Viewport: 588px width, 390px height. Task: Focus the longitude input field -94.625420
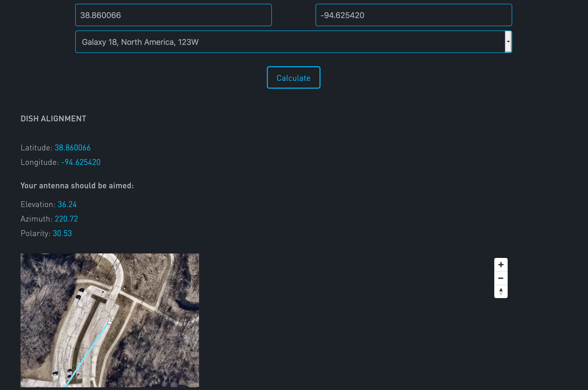click(x=414, y=15)
